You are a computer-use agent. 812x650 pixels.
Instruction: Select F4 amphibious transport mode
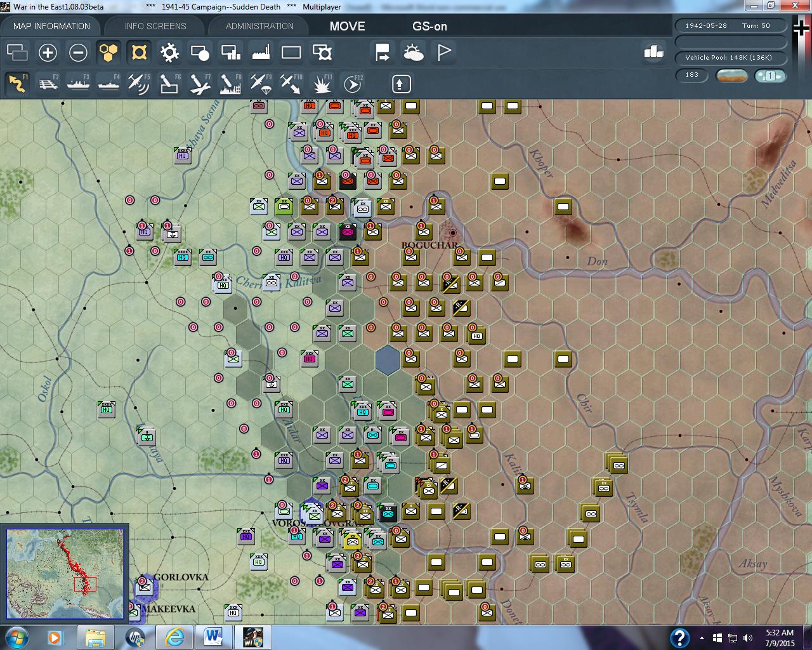[x=108, y=83]
